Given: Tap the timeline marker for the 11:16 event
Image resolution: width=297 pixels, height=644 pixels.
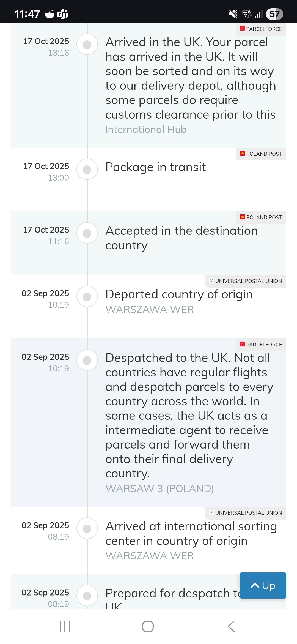Looking at the screenshot, I should click(87, 233).
